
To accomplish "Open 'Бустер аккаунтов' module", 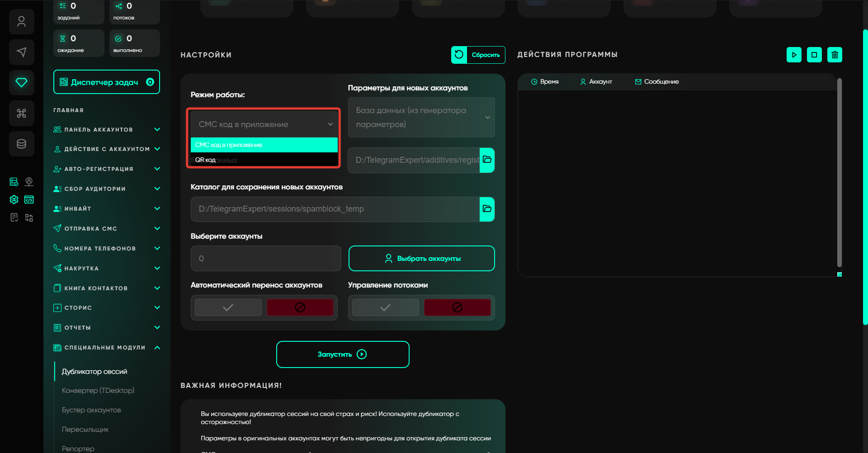I will click(91, 410).
